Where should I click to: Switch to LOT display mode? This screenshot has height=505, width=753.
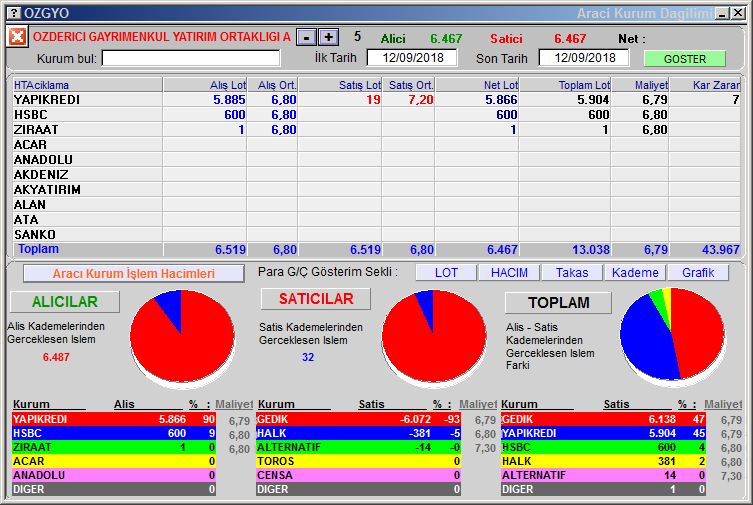click(446, 273)
